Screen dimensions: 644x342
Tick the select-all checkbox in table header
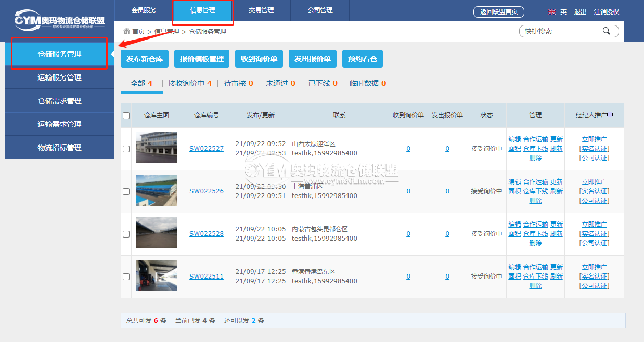pyautogui.click(x=126, y=115)
